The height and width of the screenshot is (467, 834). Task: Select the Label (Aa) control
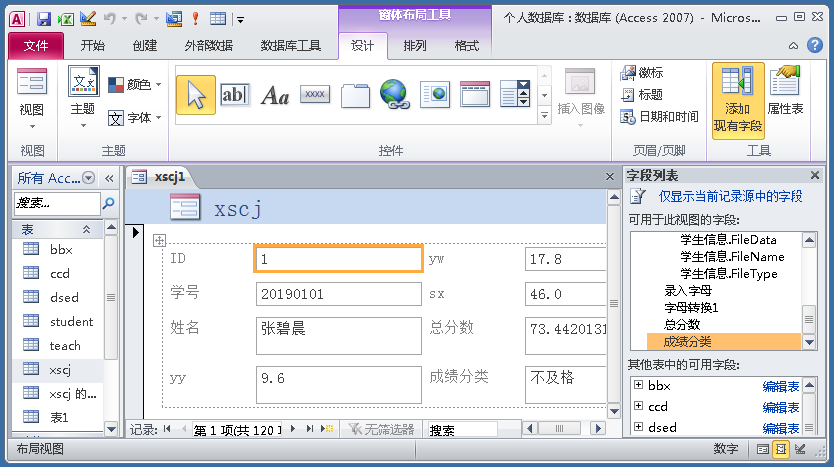[x=275, y=96]
